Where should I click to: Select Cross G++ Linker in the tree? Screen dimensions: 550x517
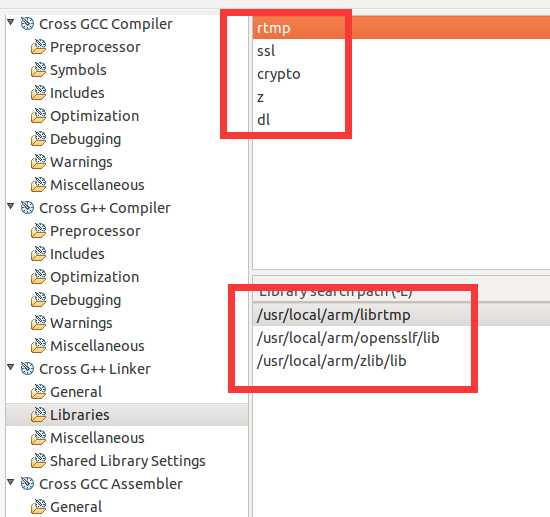pyautogui.click(x=95, y=369)
